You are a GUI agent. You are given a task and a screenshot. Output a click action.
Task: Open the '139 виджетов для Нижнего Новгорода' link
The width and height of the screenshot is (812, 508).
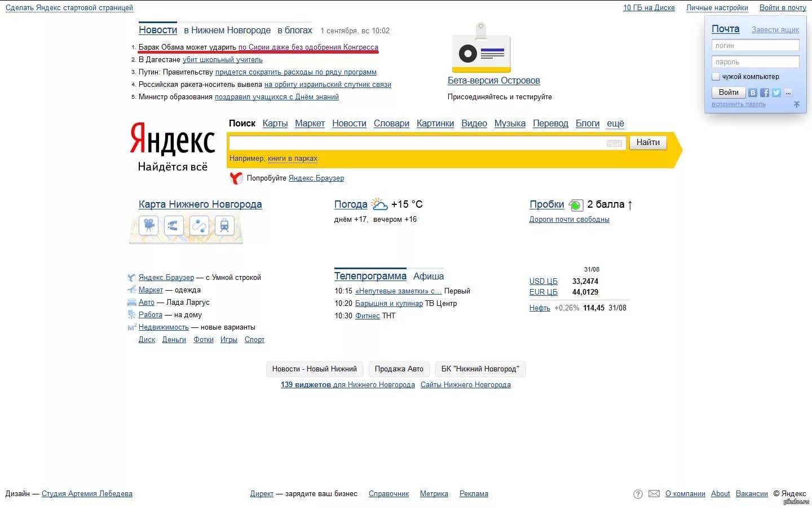tap(348, 385)
